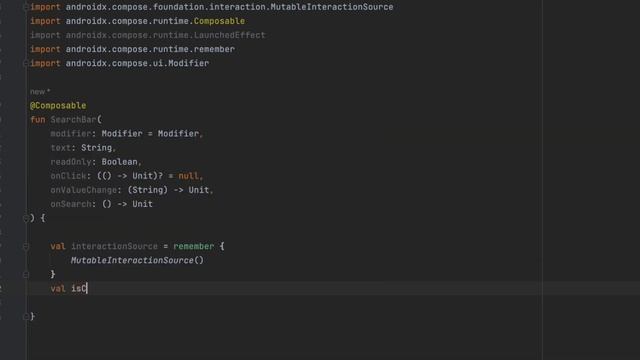Click the SearchBar function name
Screen dimensions: 640x360
(73, 120)
